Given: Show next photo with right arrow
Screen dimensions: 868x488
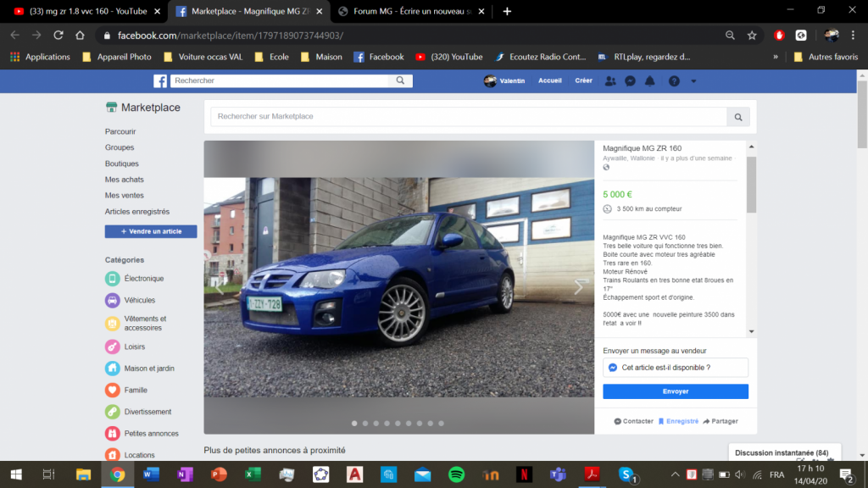Looking at the screenshot, I should click(x=578, y=286).
